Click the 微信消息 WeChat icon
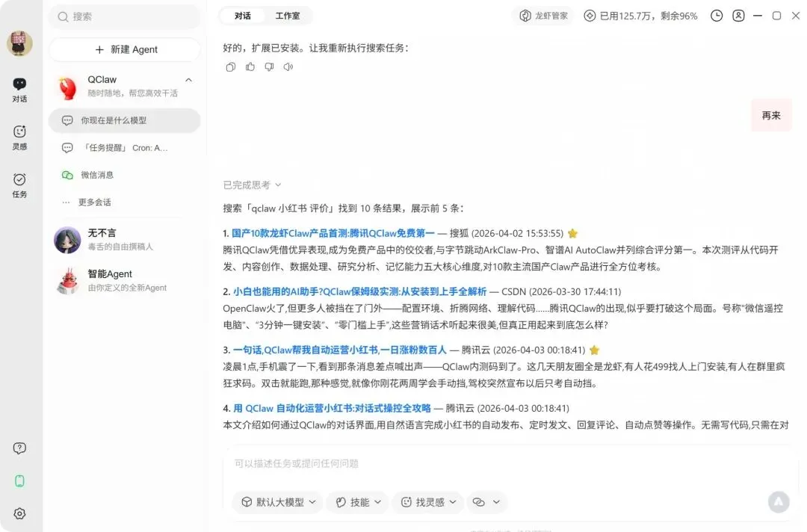Viewport: 807px width, 532px height. point(67,175)
